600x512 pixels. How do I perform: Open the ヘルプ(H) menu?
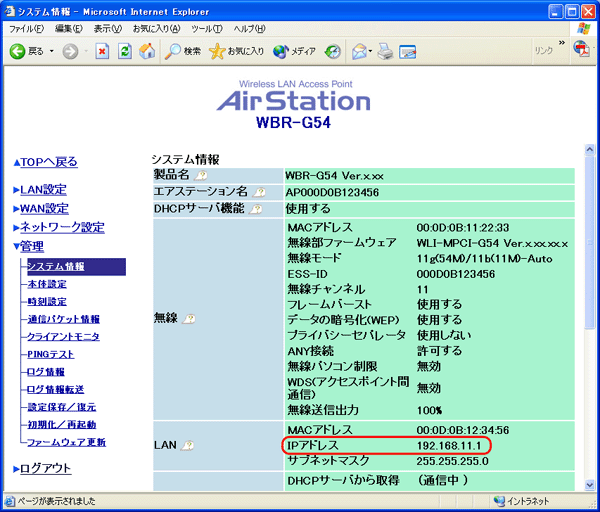(x=249, y=29)
